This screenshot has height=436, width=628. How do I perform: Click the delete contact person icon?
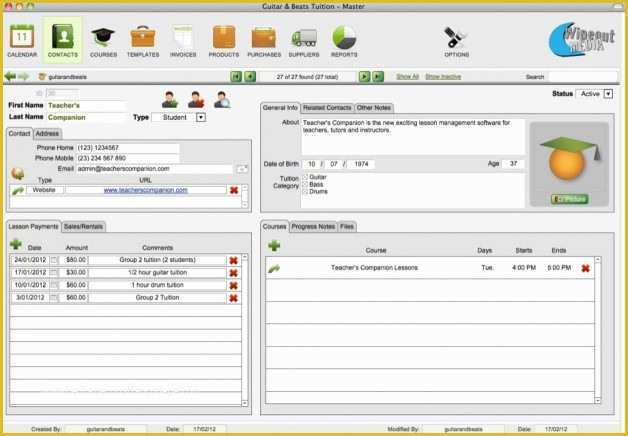[x=196, y=100]
